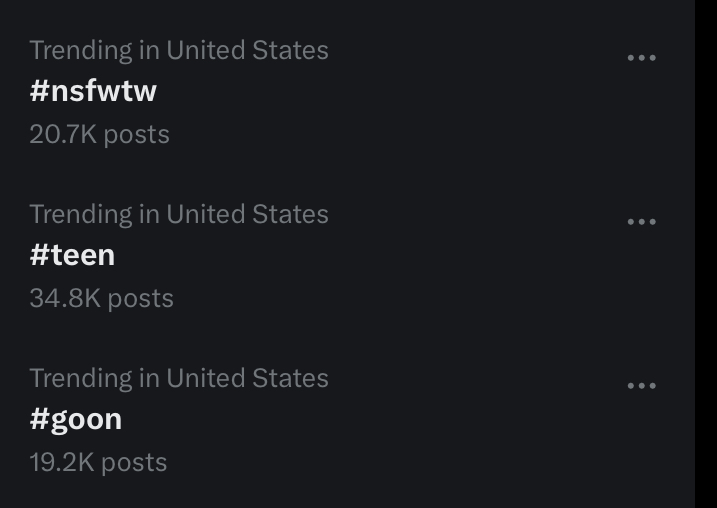The width and height of the screenshot is (717, 508).
Task: Open more options for #nsfwtw trend
Action: 641,58
